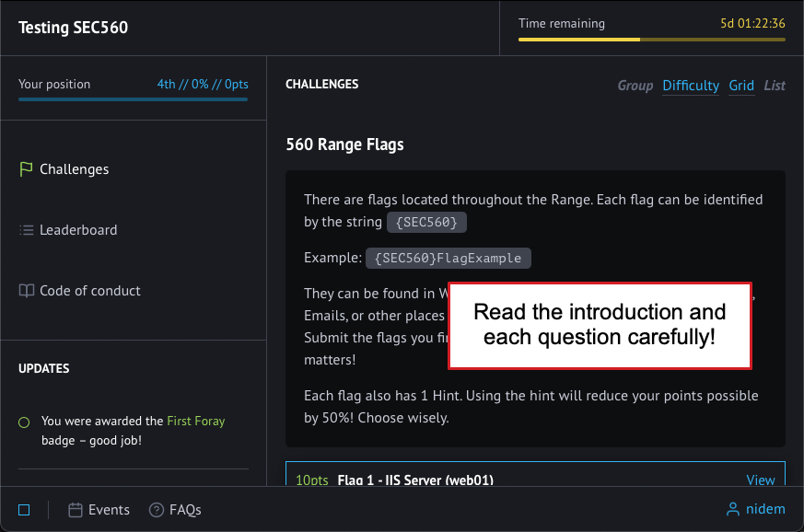Switch challenge sorting to Difficulty
The width and height of the screenshot is (804, 532).
(x=690, y=86)
